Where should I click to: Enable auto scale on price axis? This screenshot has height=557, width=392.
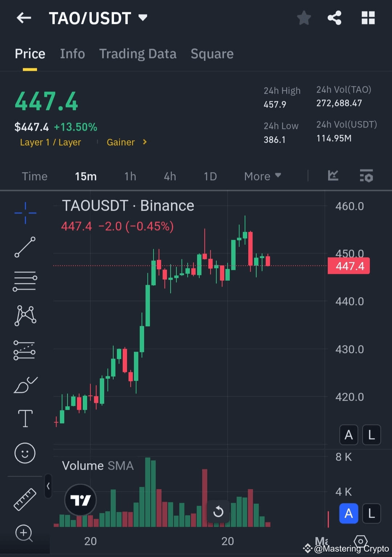coord(348,435)
